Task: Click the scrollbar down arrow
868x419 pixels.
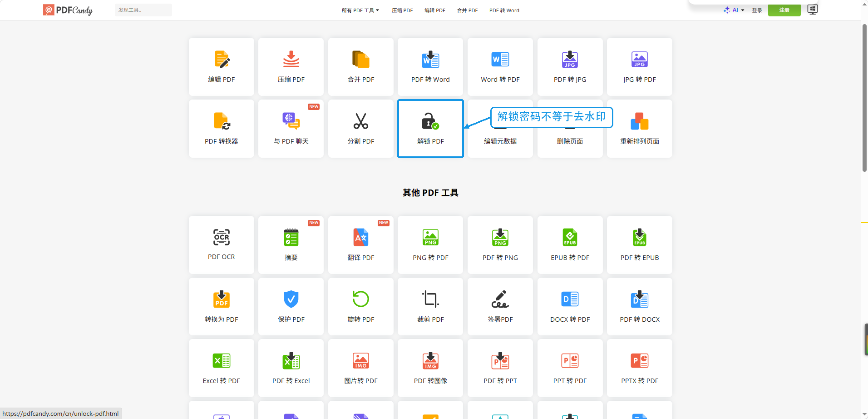Action: point(864,414)
